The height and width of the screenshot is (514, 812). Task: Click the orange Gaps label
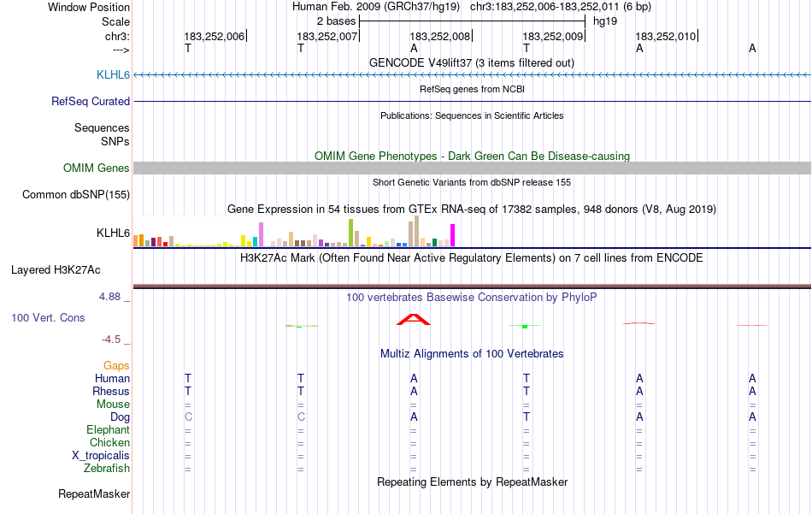116,365
